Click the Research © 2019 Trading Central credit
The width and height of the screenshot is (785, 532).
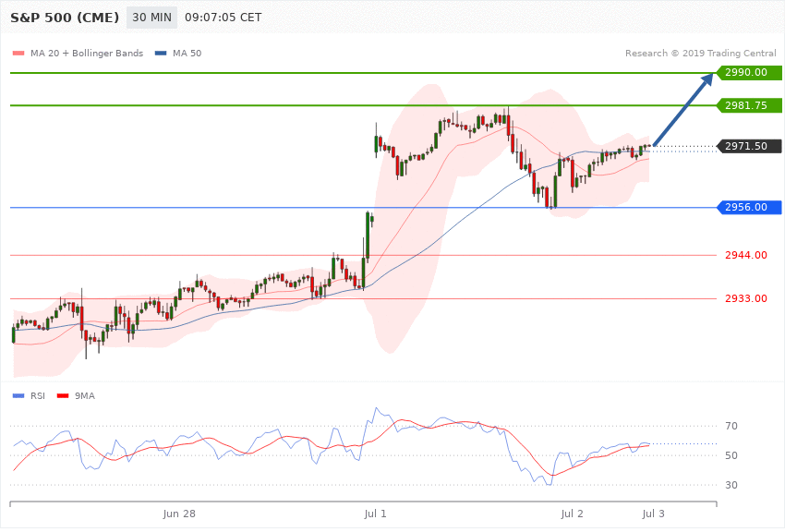coord(700,53)
